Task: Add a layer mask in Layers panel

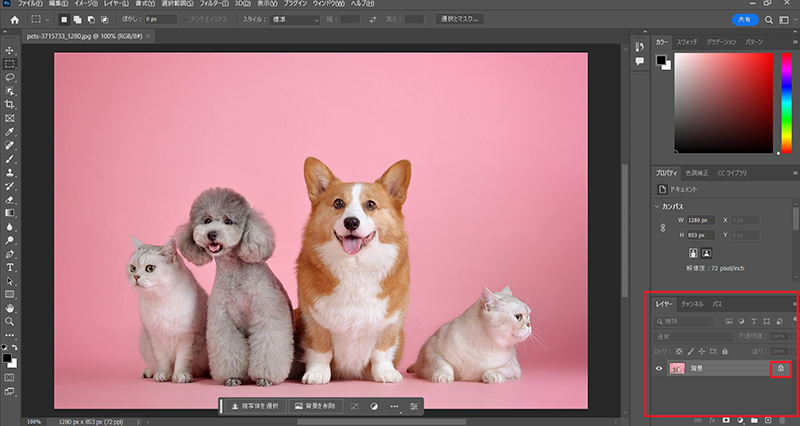Action: point(726,421)
